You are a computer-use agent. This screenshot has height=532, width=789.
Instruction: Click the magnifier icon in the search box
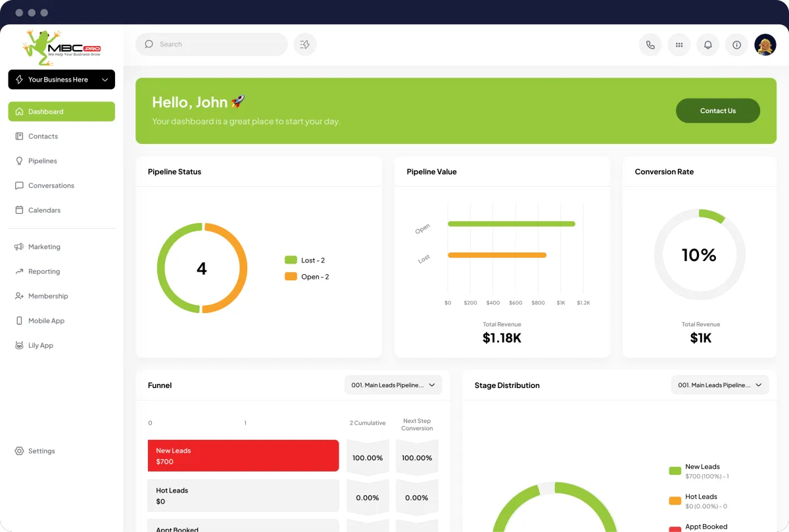149,44
